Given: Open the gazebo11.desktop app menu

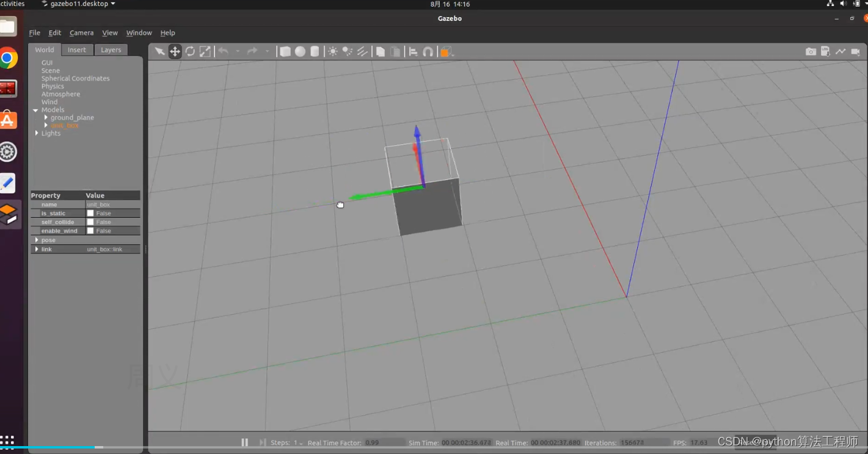Looking at the screenshot, I should [78, 4].
